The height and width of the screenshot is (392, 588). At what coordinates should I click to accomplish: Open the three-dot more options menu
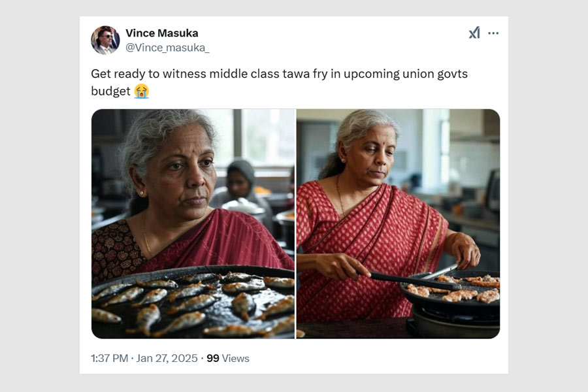coord(493,33)
